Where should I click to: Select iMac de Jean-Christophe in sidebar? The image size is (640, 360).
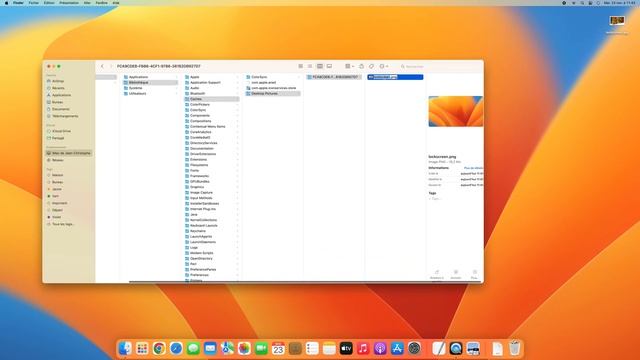[x=69, y=153]
